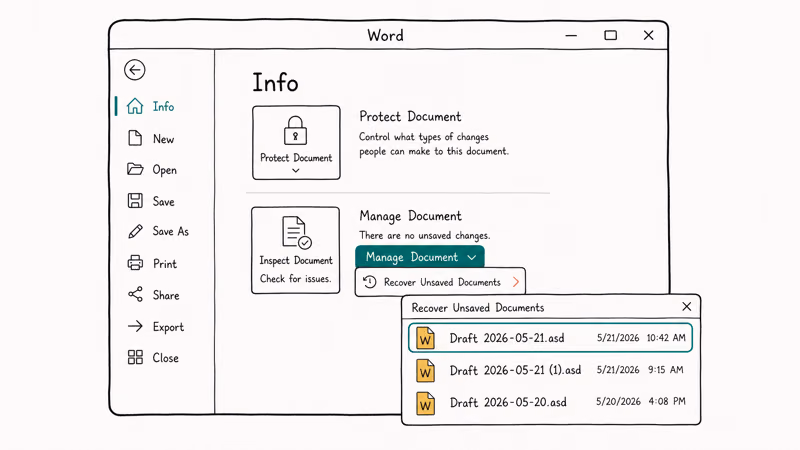Click the New blank page icon

tap(135, 138)
